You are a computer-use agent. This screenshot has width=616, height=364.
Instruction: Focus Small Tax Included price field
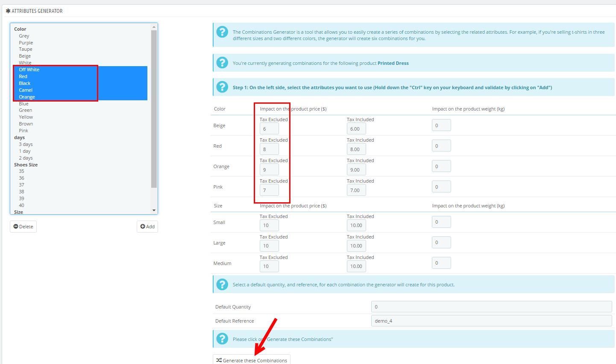(356, 225)
